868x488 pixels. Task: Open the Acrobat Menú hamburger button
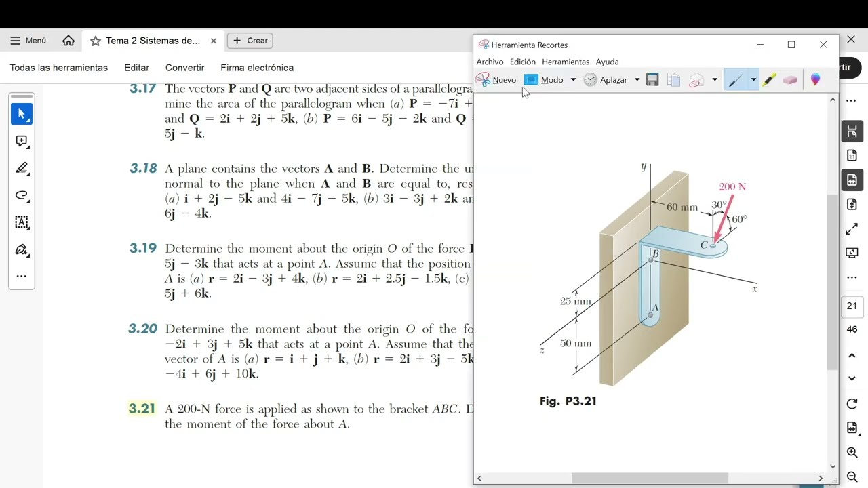coord(28,41)
